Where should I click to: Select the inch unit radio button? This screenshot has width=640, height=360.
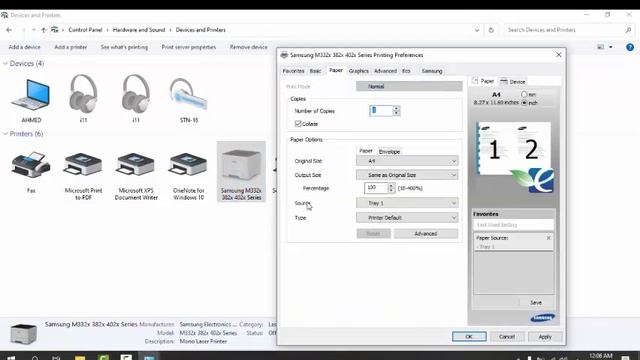click(x=524, y=103)
